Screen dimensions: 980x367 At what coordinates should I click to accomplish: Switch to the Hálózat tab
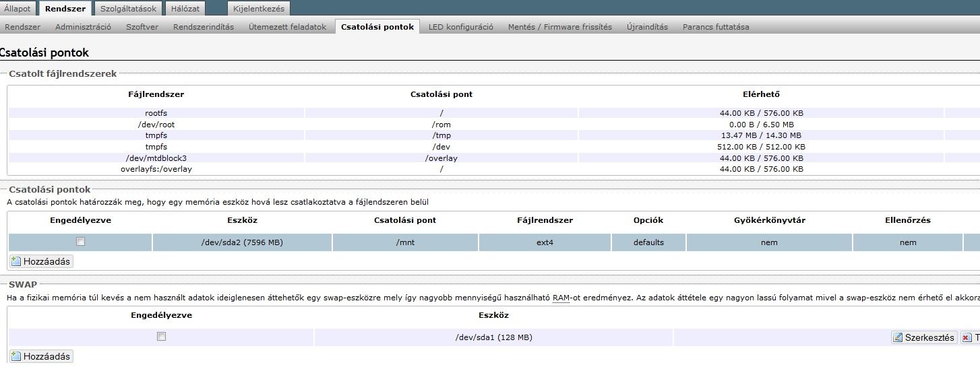pos(185,9)
